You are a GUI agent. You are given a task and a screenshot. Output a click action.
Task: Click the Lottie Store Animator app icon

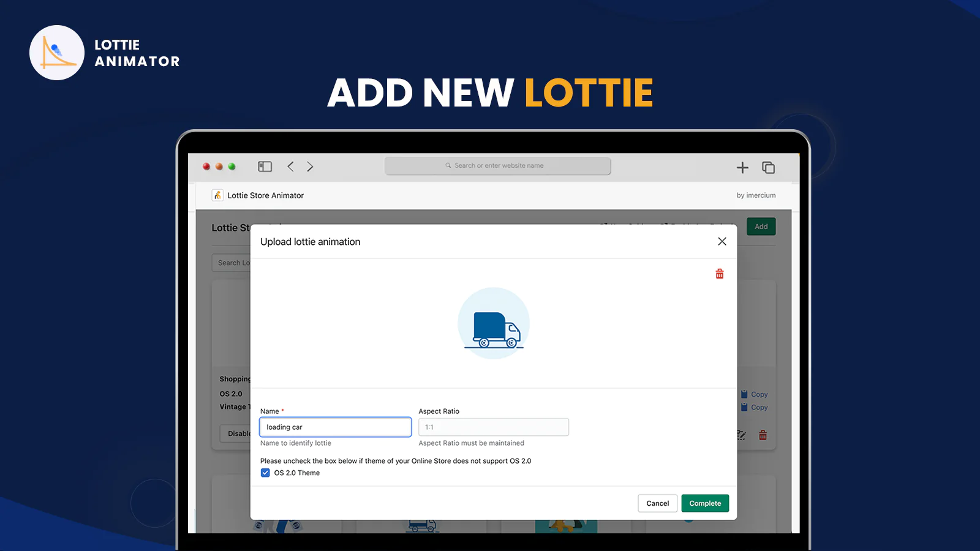pyautogui.click(x=217, y=195)
